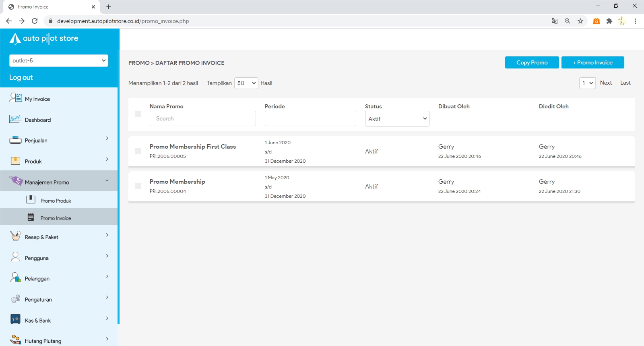Bookmark this page with star icon
Image resolution: width=644 pixels, height=346 pixels.
[x=580, y=21]
